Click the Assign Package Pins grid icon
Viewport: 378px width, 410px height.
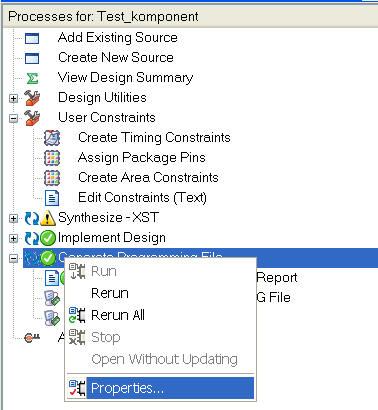coord(52,158)
